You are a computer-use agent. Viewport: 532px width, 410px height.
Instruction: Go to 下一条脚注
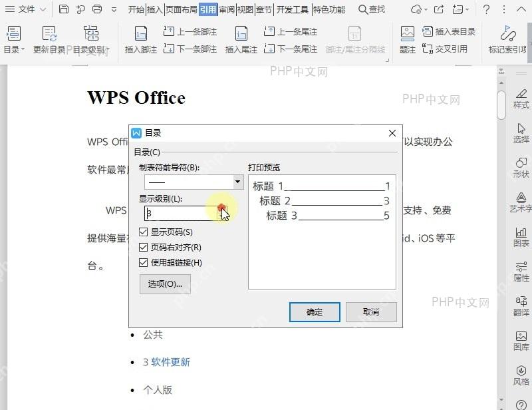[x=190, y=49]
